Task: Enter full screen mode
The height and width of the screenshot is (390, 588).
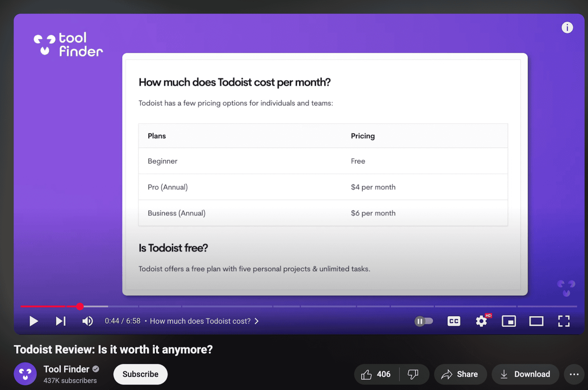Action: pos(564,321)
